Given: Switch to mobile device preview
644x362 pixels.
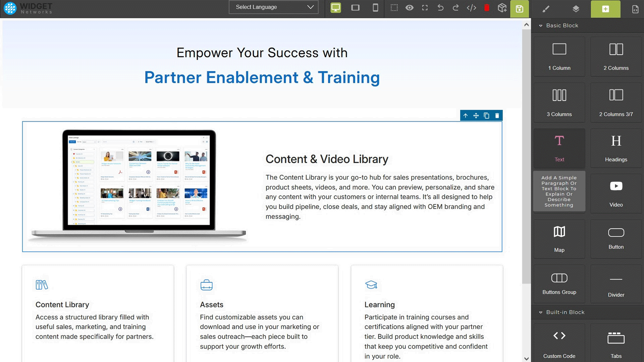Looking at the screenshot, I should [376, 7].
